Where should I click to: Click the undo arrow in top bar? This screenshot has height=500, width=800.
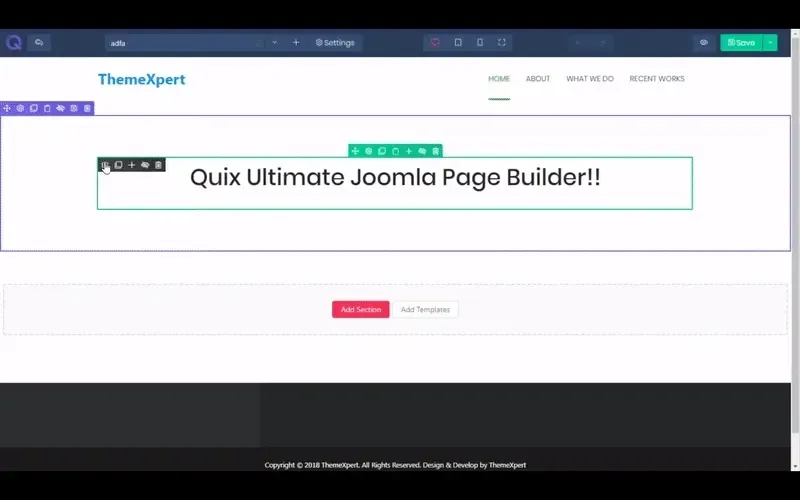[578, 43]
